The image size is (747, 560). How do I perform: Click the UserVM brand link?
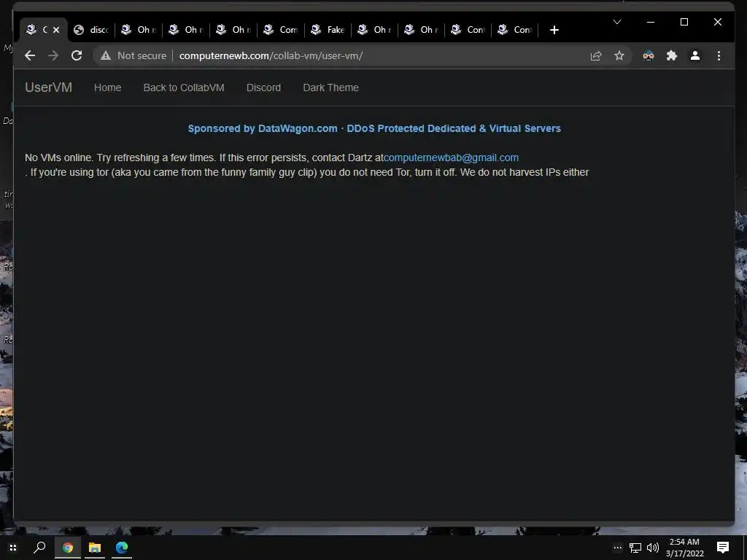[49, 87]
